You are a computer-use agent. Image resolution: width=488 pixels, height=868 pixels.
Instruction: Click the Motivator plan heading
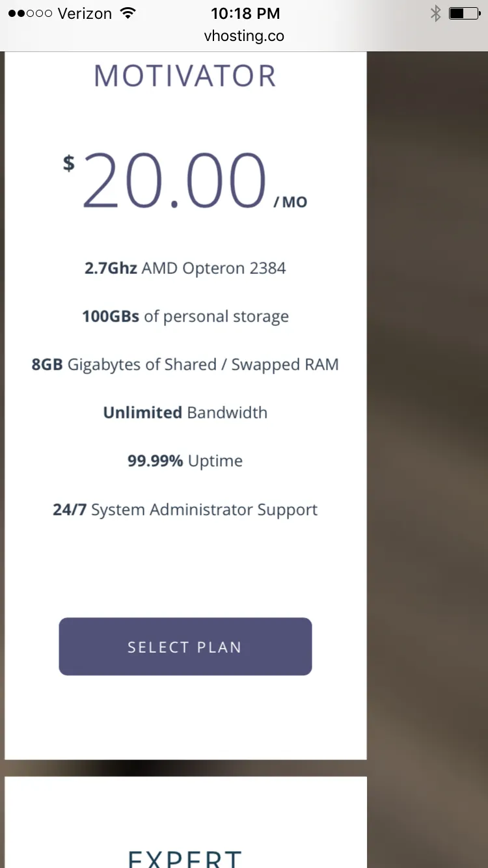point(185,76)
